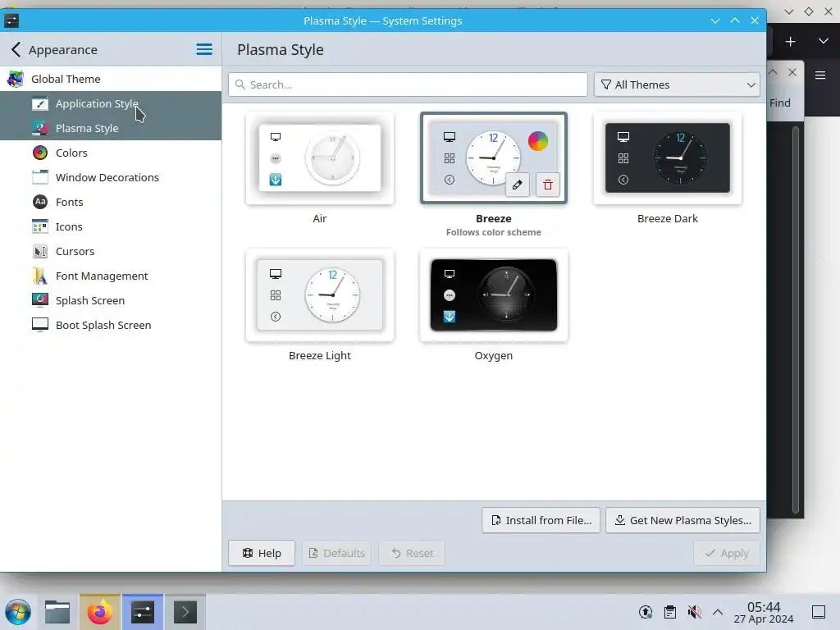The height and width of the screenshot is (630, 840).
Task: Select the Air theme thumbnail
Action: 320,158
